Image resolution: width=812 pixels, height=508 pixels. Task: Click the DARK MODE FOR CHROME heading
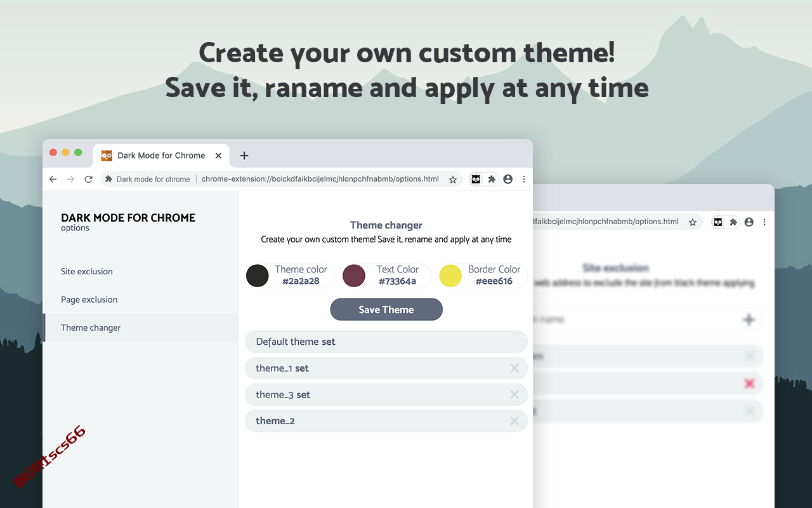coord(128,218)
